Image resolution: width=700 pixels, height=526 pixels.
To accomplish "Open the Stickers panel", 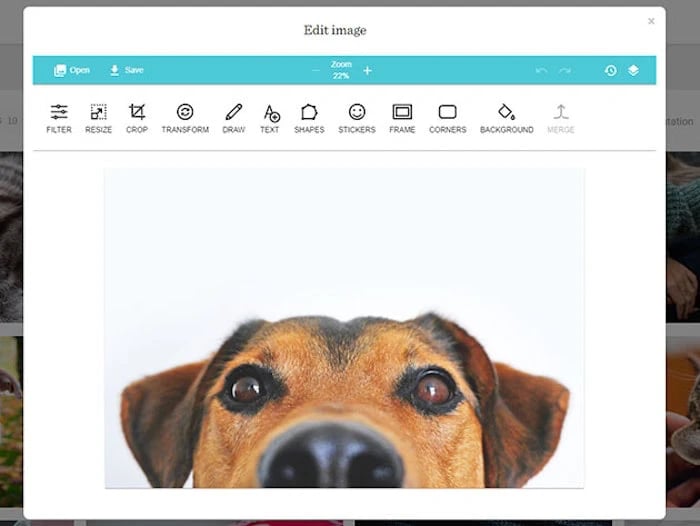I will (357, 118).
